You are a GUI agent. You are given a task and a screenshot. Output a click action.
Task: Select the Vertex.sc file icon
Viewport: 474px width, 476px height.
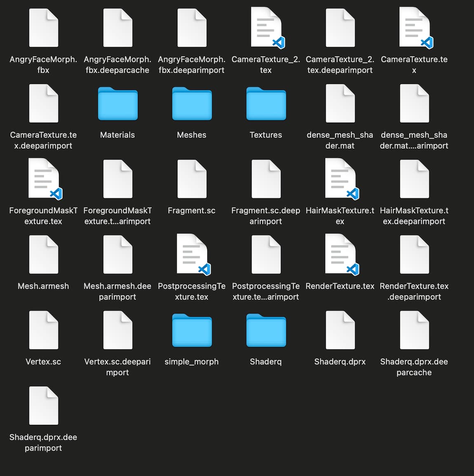point(43,330)
